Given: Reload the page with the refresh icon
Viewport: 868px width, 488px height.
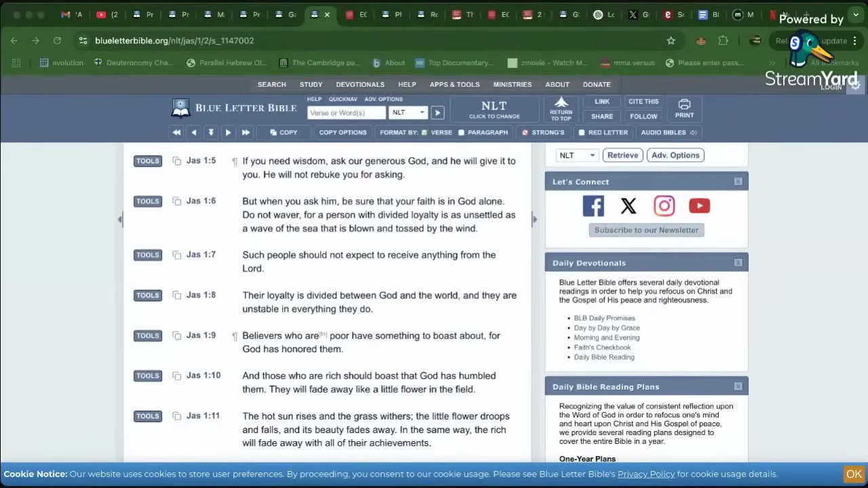Looking at the screenshot, I should point(57,41).
